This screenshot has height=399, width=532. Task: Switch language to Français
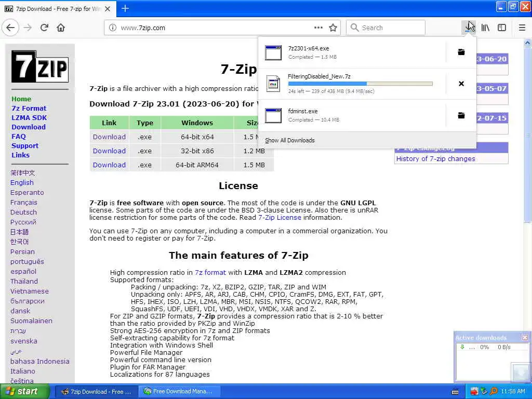[23, 202]
